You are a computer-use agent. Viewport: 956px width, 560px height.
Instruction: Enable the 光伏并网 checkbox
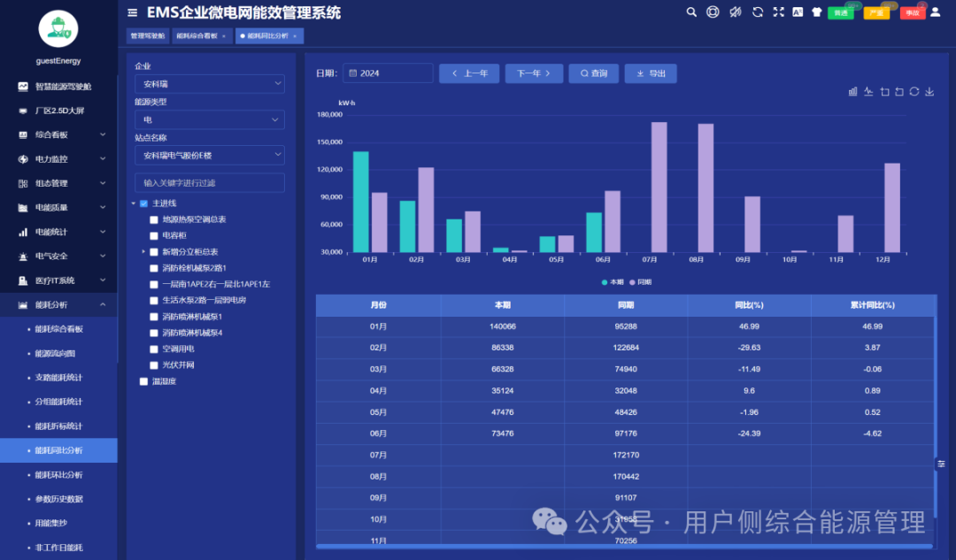pos(154,365)
